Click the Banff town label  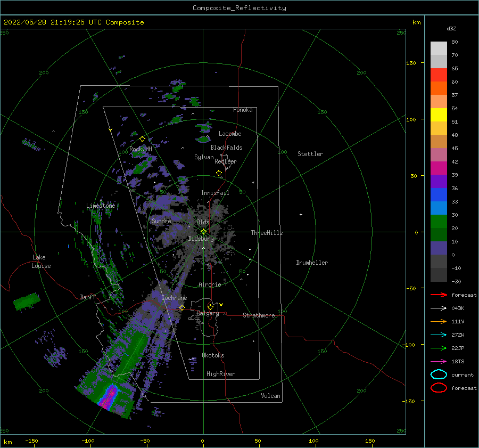click(x=88, y=297)
